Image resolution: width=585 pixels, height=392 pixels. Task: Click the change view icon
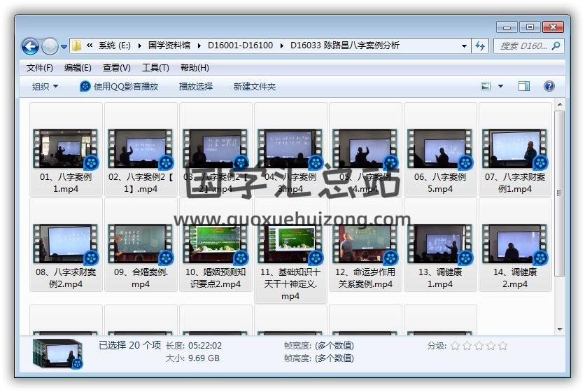pyautogui.click(x=486, y=86)
